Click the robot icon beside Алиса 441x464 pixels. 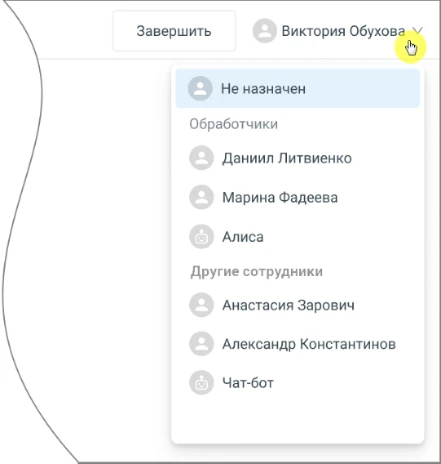201,236
